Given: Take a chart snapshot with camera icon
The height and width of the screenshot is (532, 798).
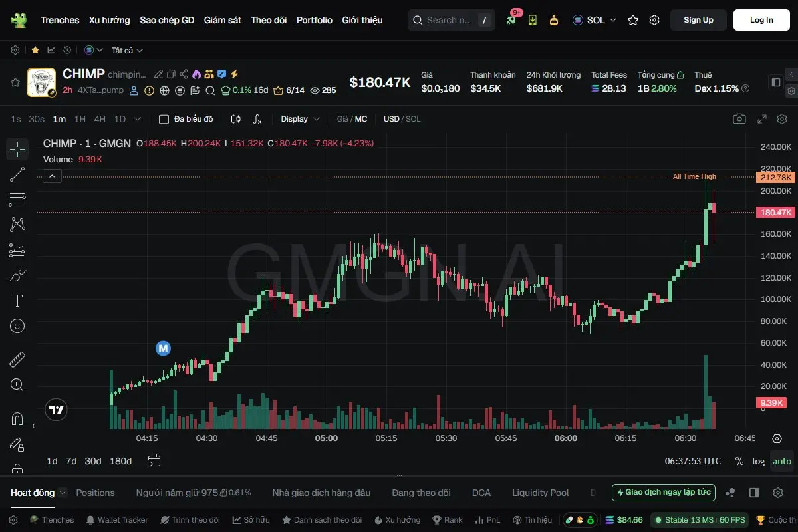Looking at the screenshot, I should [x=739, y=119].
